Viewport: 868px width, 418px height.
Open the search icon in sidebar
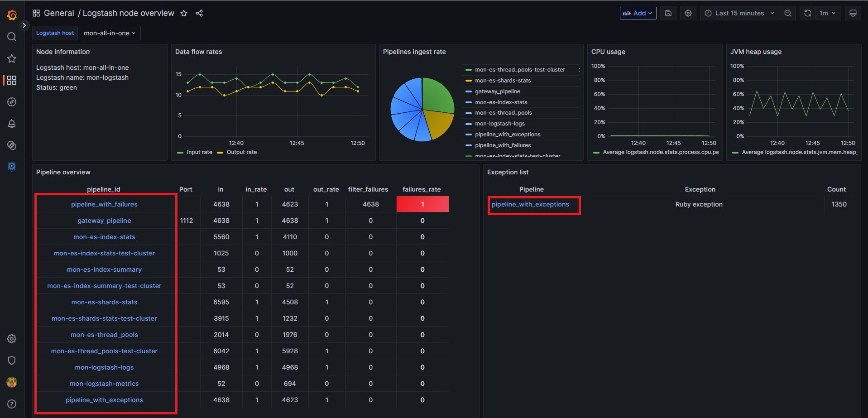12,37
